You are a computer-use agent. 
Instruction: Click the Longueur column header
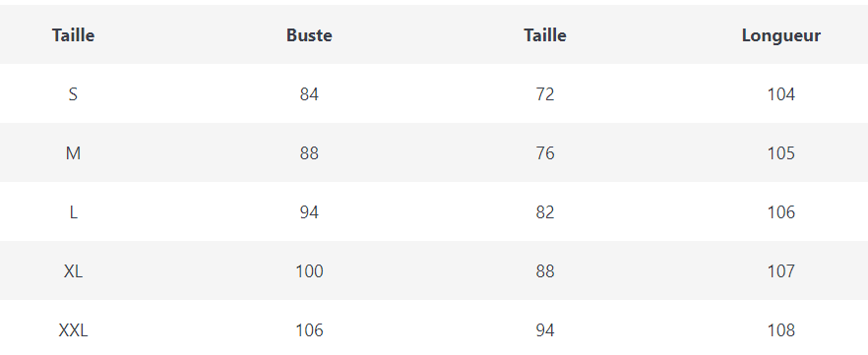[x=781, y=35]
